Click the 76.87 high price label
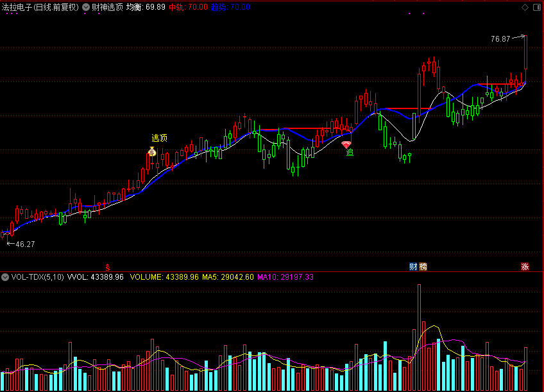Screen dimensions: 544x392 (500, 39)
